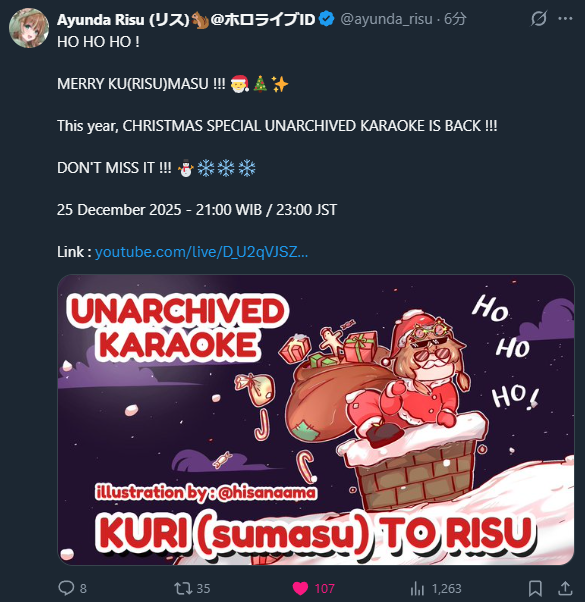Viewport: 585px width, 602px height.
Task: Click the repost arrows icon
Action: [182, 588]
